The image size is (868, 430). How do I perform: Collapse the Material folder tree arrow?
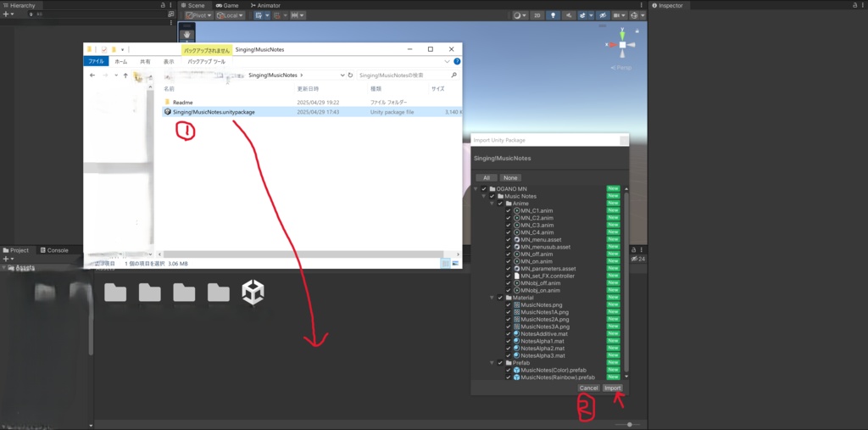(491, 298)
